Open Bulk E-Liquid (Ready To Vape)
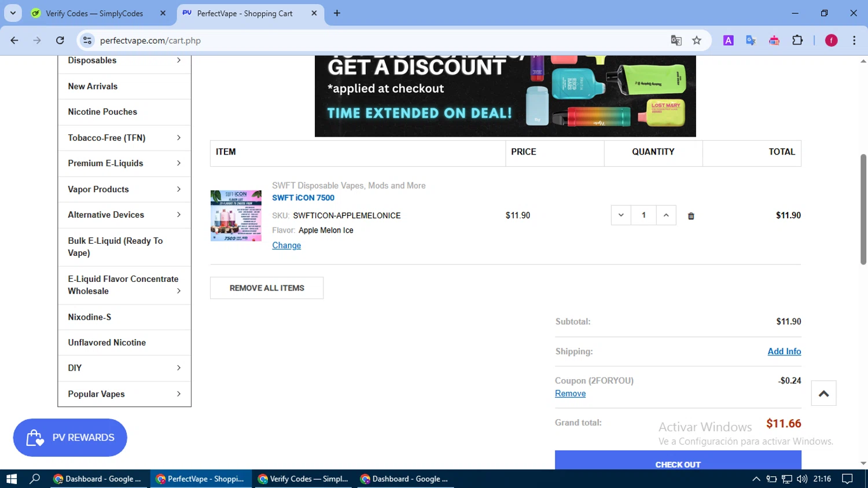This screenshot has height=488, width=868. [x=115, y=247]
